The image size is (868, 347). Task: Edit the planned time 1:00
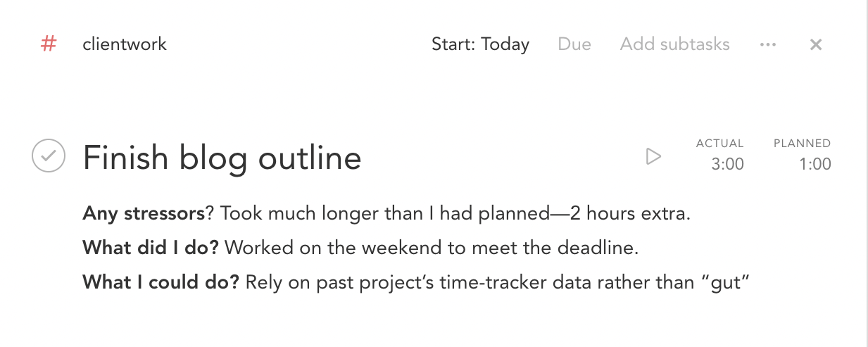coord(815,165)
